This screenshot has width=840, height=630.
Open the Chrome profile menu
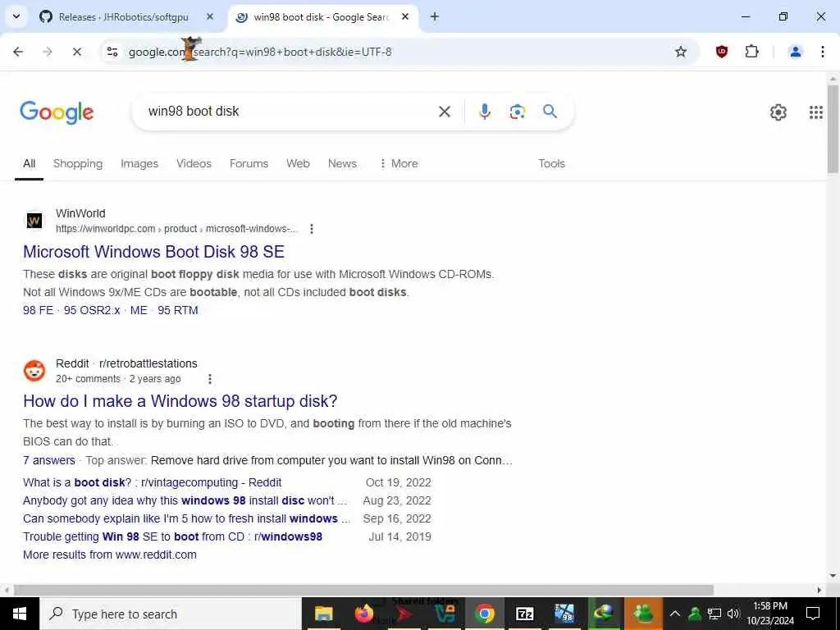[796, 52]
